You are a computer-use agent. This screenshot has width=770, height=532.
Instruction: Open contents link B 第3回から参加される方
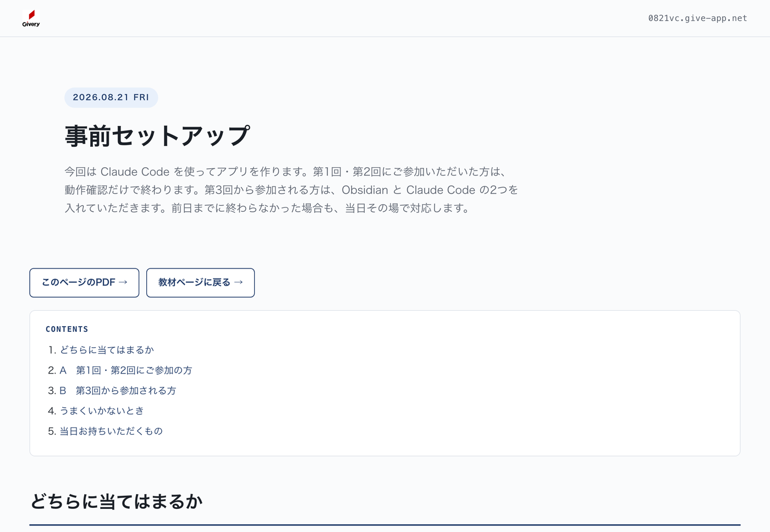click(118, 391)
